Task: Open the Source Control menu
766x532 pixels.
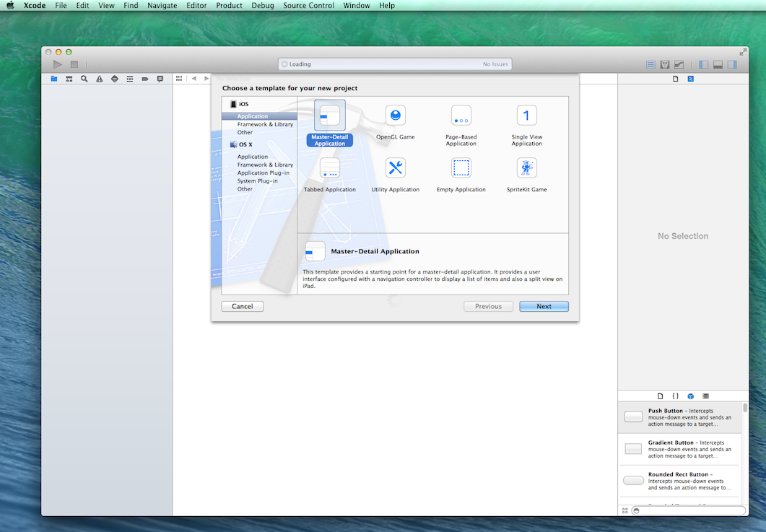Action: point(309,5)
